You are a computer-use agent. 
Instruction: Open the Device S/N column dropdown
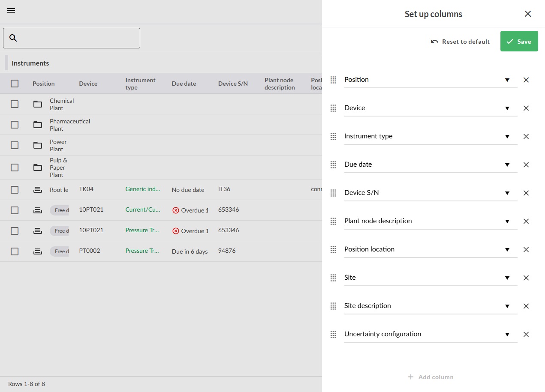tap(507, 193)
